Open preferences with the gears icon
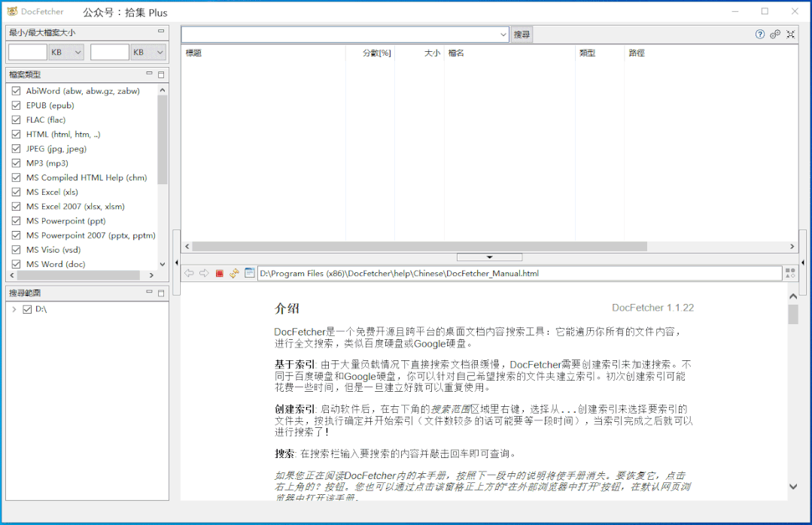The image size is (812, 525). pos(775,34)
